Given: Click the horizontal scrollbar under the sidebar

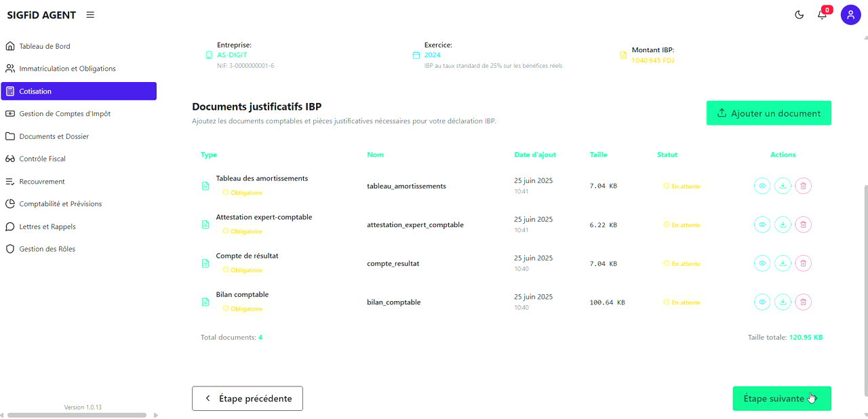Looking at the screenshot, I should point(77,415).
